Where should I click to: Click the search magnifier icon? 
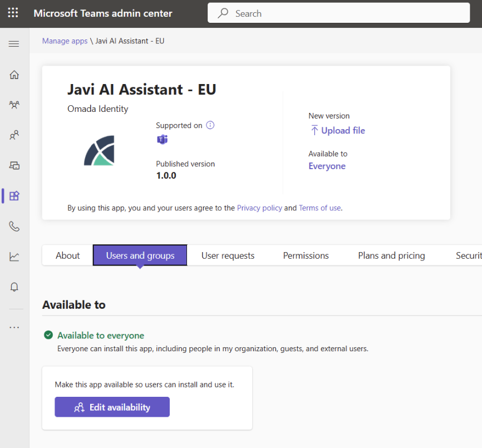click(x=223, y=13)
